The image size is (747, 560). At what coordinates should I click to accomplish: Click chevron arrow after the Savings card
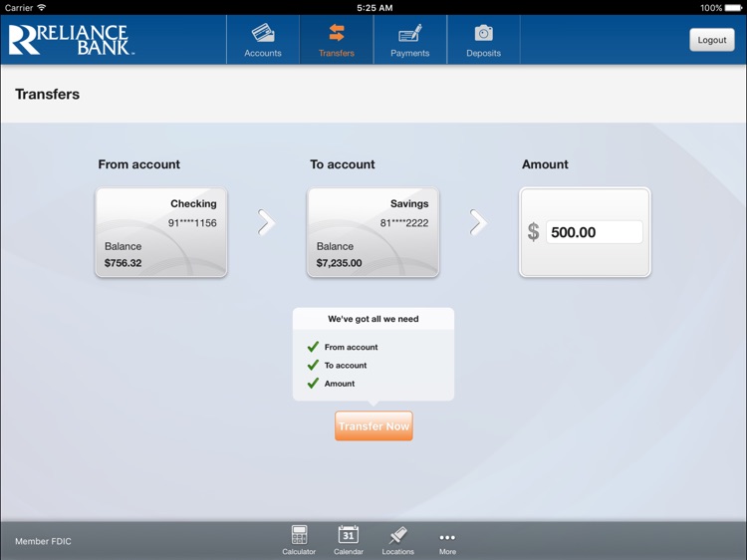coord(478,222)
